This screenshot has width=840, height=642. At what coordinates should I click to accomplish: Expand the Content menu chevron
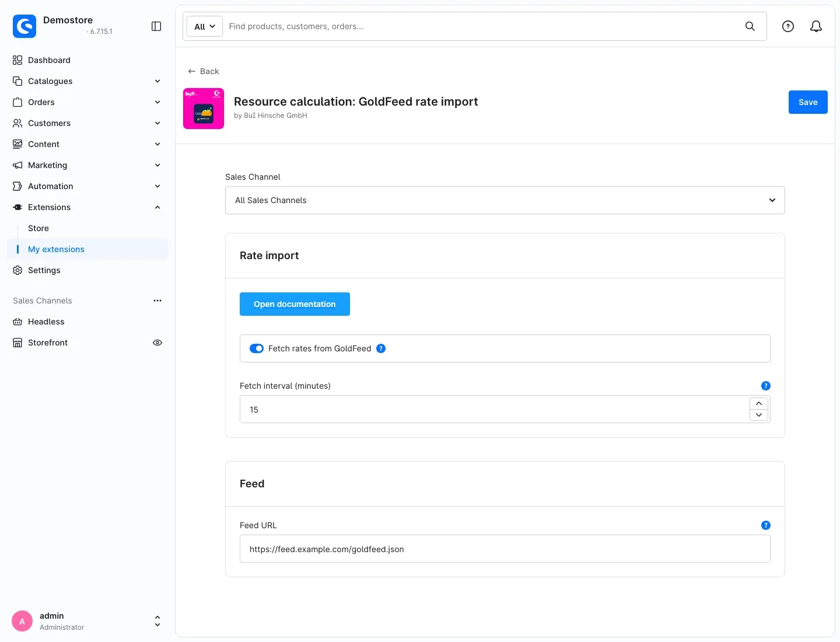coord(157,144)
